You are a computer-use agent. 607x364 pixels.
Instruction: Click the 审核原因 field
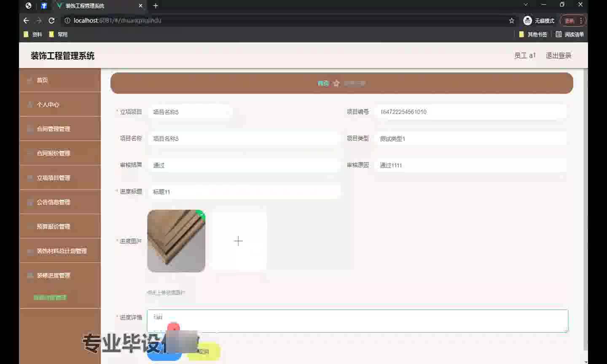coord(470,165)
